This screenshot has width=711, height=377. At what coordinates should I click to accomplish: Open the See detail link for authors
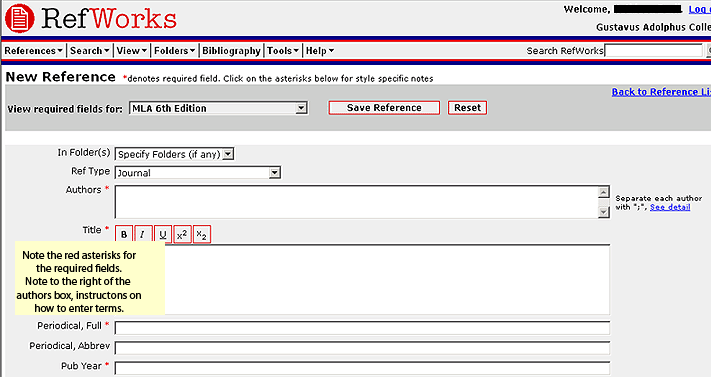point(670,207)
